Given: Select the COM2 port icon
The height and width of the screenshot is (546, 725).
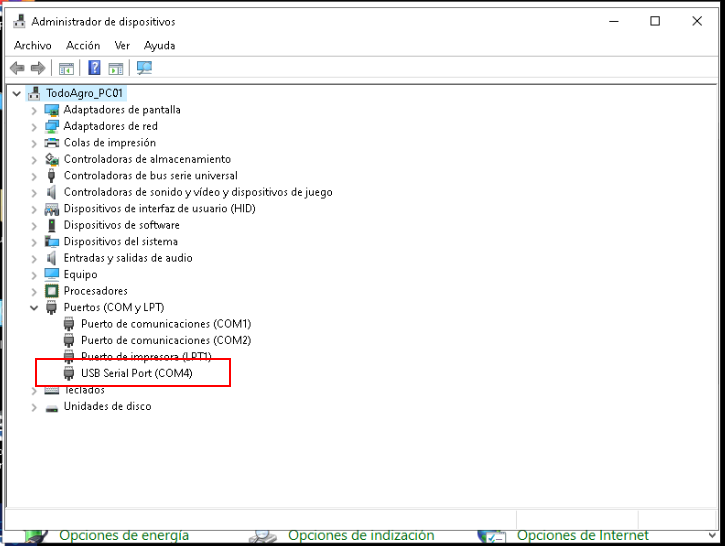Looking at the screenshot, I should pos(69,341).
